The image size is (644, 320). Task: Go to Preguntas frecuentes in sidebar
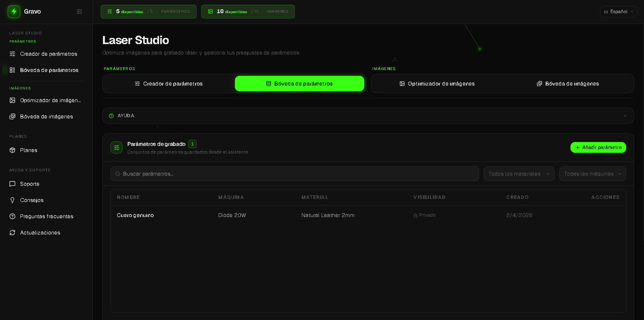(x=46, y=216)
